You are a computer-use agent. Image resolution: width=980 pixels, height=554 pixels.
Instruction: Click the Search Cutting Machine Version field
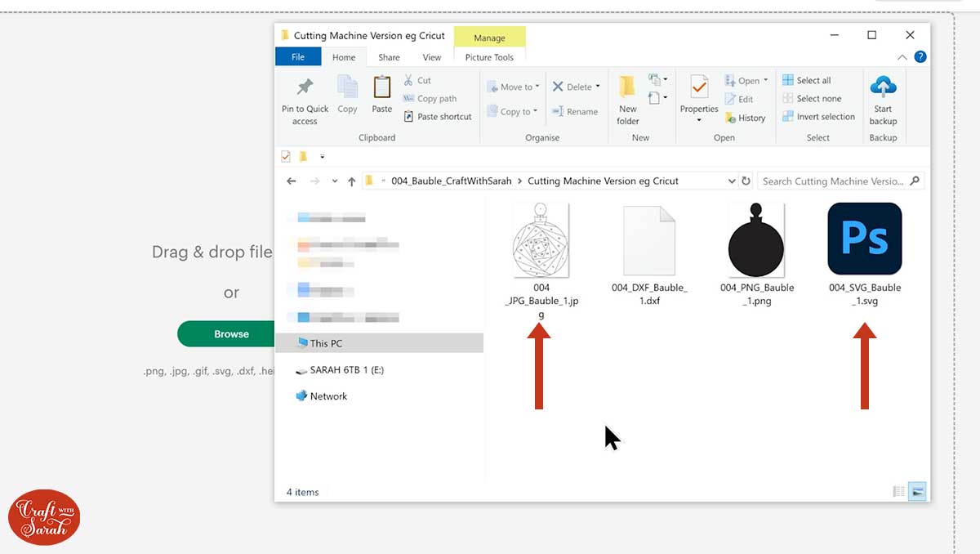pos(833,181)
